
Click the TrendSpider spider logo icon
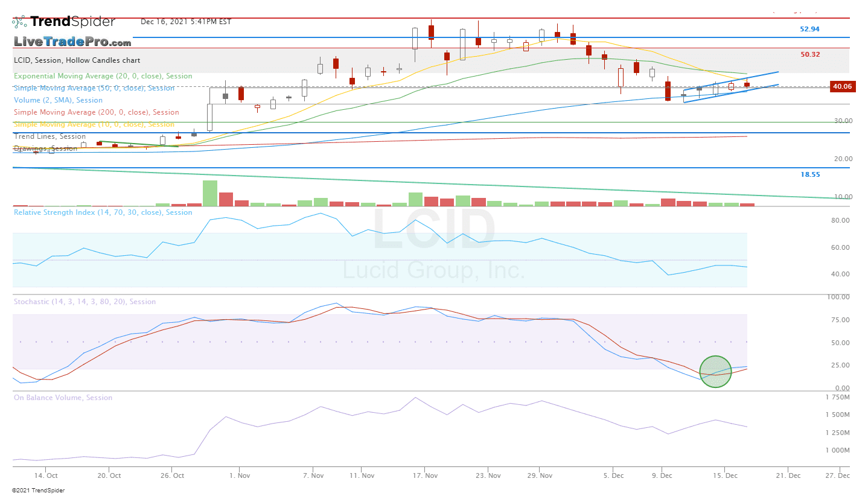(x=20, y=22)
